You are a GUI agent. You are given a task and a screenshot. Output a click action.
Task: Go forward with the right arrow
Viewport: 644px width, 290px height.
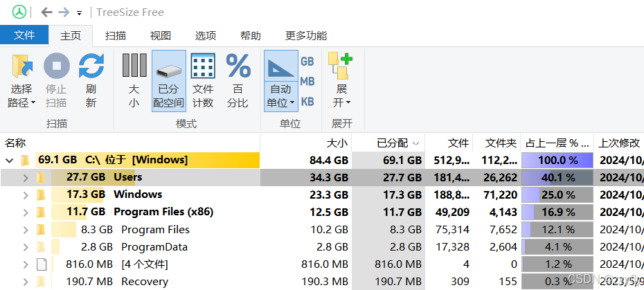(x=64, y=12)
